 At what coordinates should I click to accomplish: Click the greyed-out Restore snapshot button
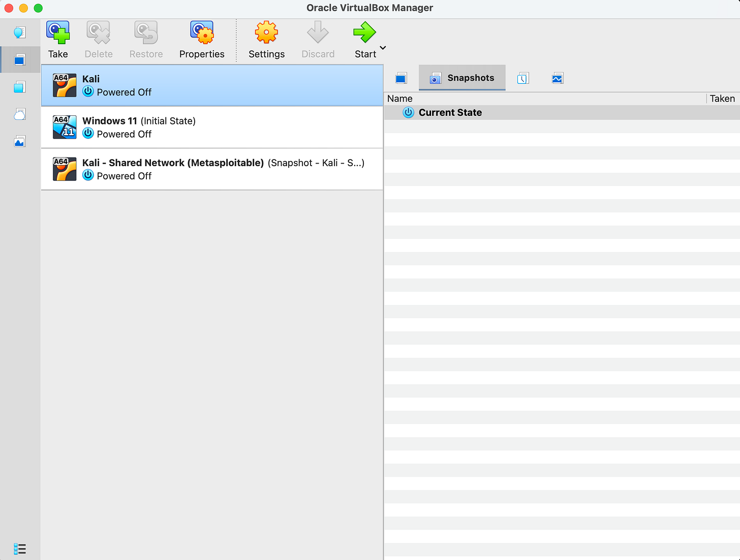[x=146, y=40]
